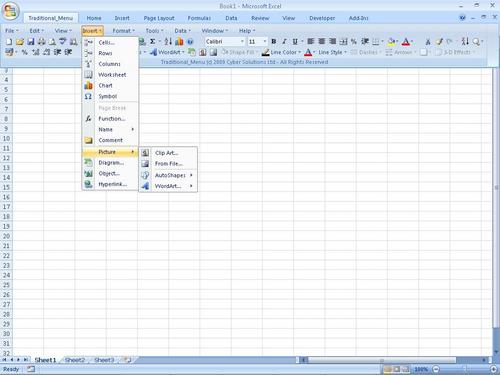Screen dimensions: 500x375
Task: Select Cells in Insert menu
Action: point(110,42)
